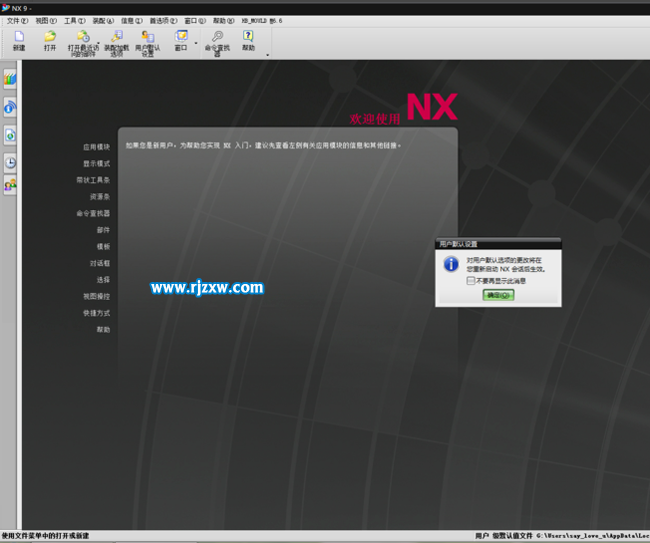The width and height of the screenshot is (650, 543).
Task: Select 应用模块 welcome page link
Action: click(97, 147)
